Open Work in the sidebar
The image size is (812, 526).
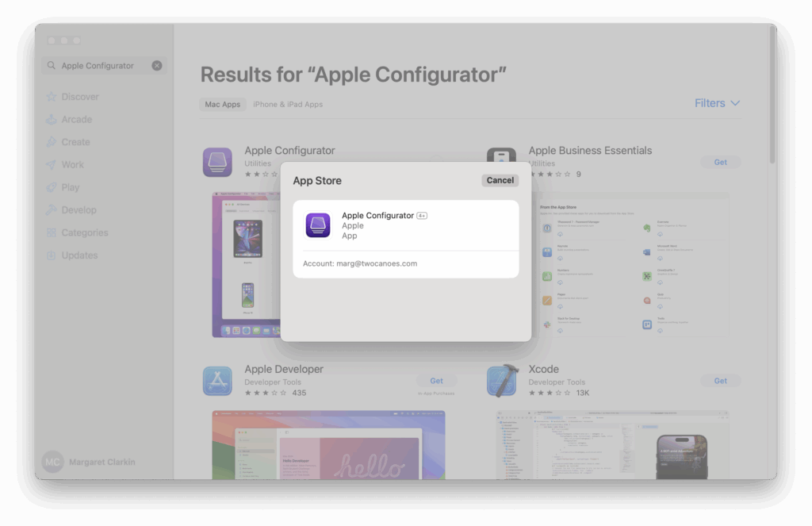tap(72, 164)
